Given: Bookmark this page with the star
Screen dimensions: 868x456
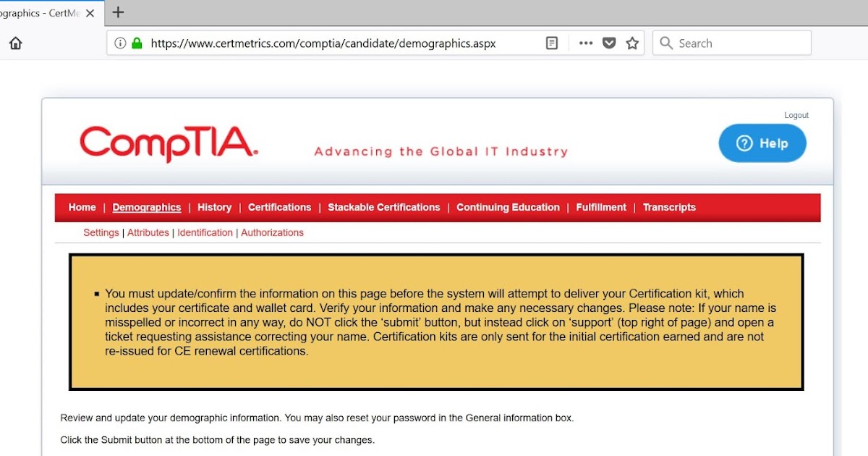Looking at the screenshot, I should tap(632, 43).
